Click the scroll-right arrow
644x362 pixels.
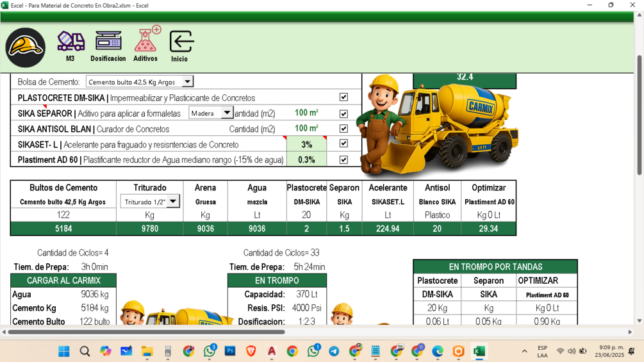[630, 332]
